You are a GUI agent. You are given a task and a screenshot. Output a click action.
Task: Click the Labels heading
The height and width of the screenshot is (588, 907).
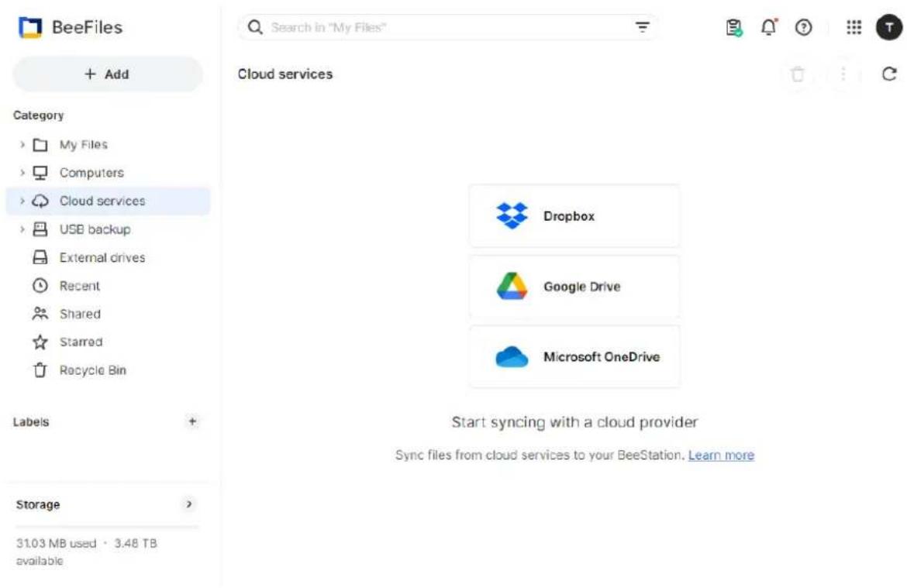point(31,422)
